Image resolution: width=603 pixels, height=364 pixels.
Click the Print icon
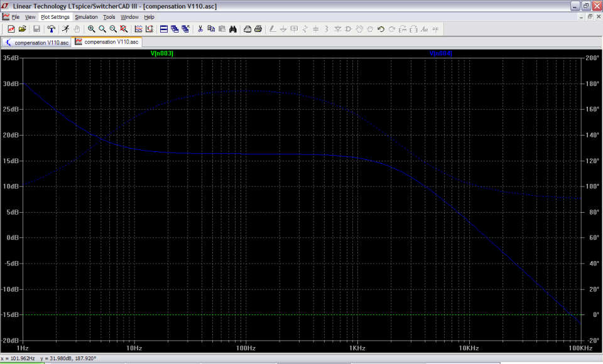[258, 29]
